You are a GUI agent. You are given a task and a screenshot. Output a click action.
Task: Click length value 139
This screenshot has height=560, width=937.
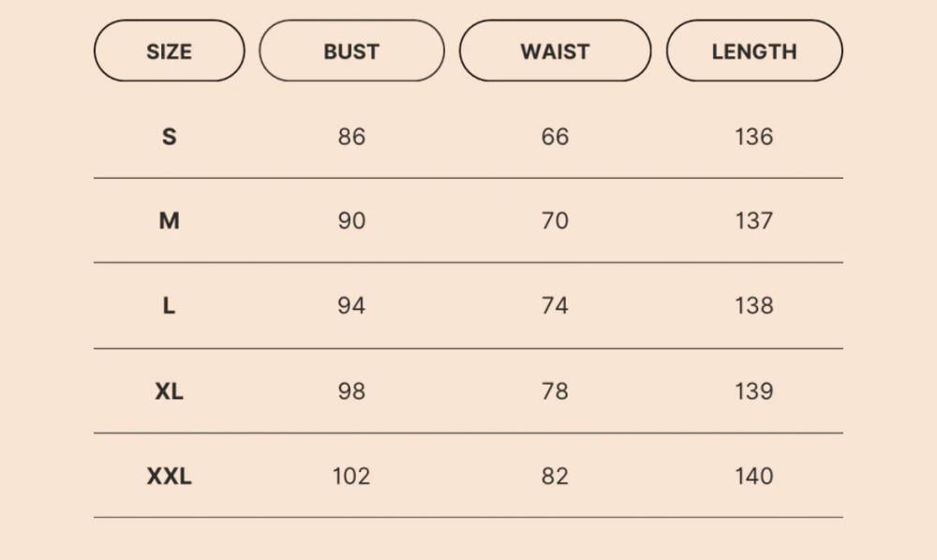pyautogui.click(x=754, y=391)
